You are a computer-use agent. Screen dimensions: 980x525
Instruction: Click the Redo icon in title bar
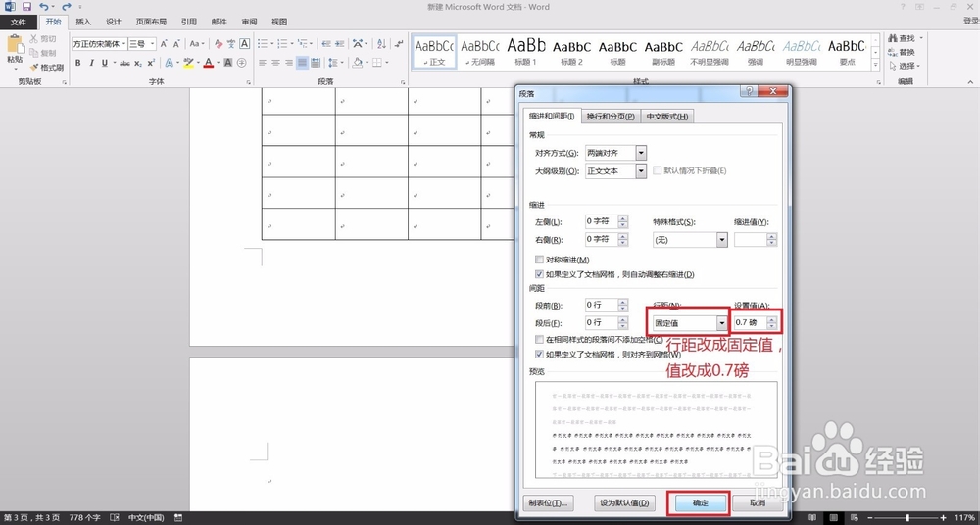click(66, 7)
